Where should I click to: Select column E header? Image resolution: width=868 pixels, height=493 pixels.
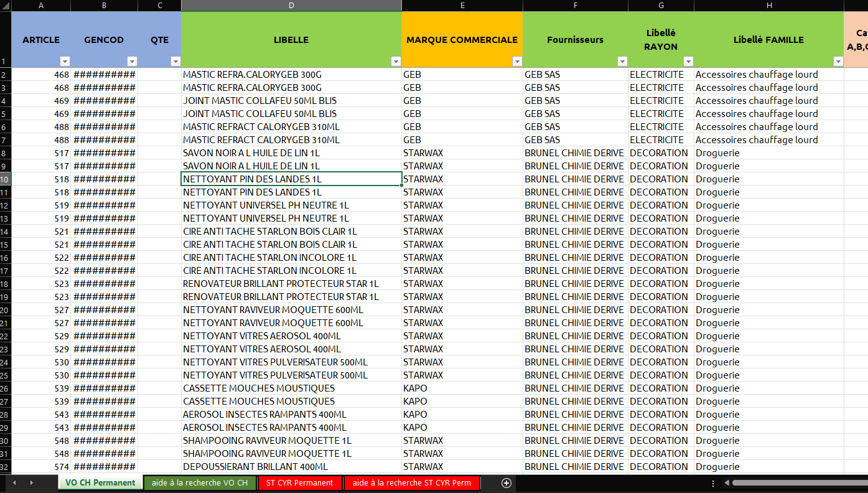pos(462,6)
